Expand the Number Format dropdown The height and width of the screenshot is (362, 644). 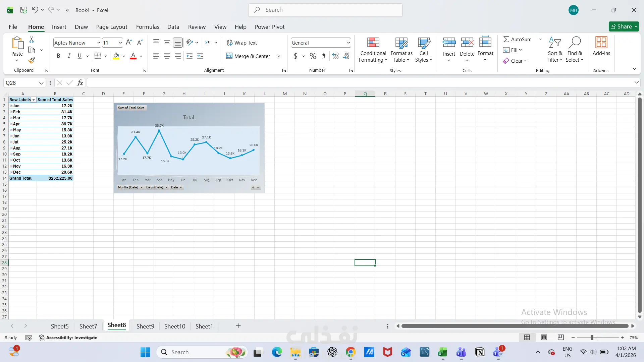click(348, 43)
